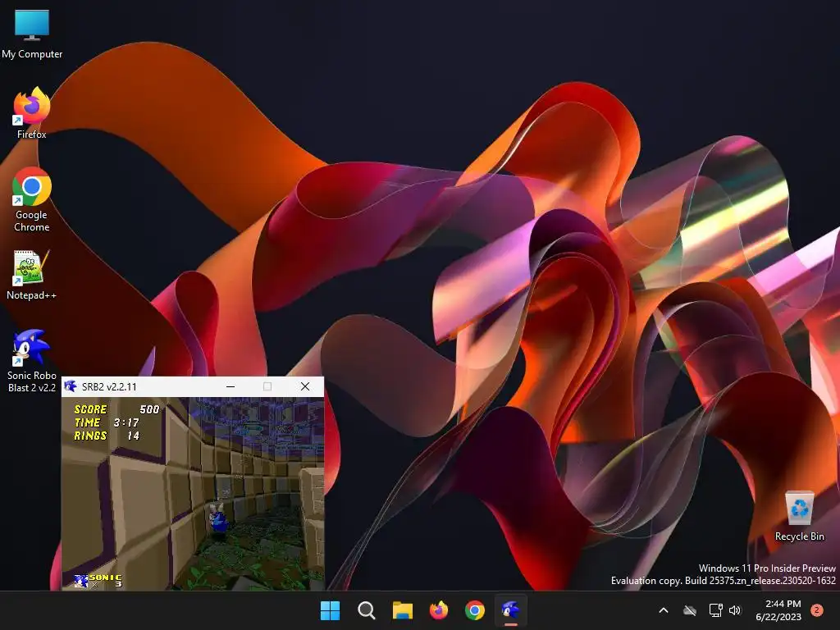This screenshot has width=840, height=630.
Task: Open the clock showing 2:44 PM
Action: (778, 610)
